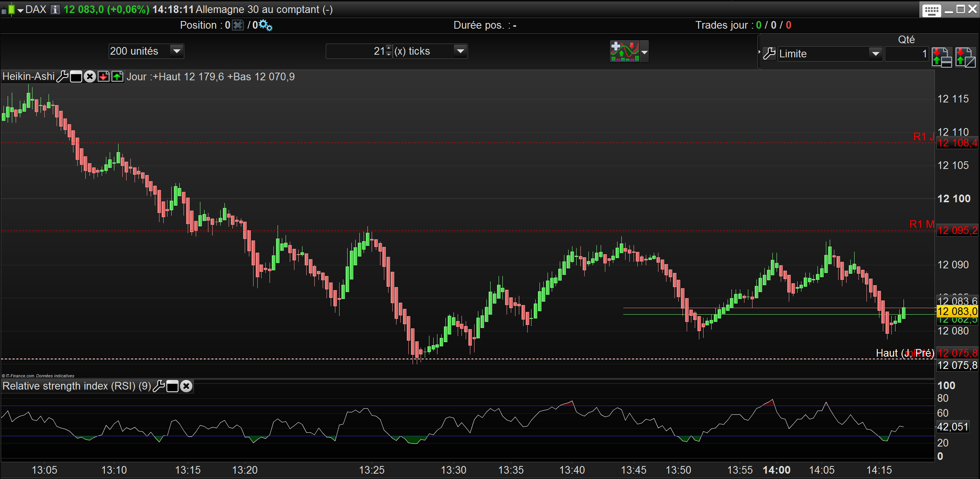Click the close position X icon
980x479 pixels.
coord(238,25)
